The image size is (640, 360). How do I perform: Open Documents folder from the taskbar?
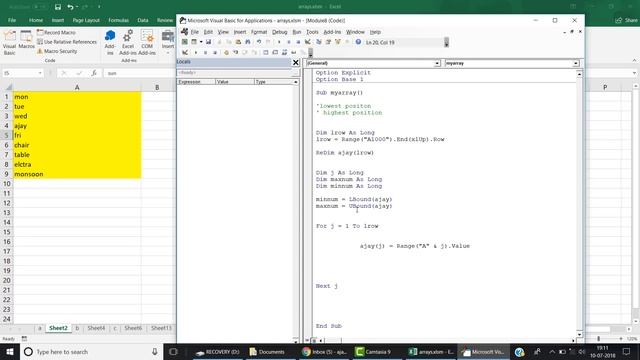pos(267,352)
